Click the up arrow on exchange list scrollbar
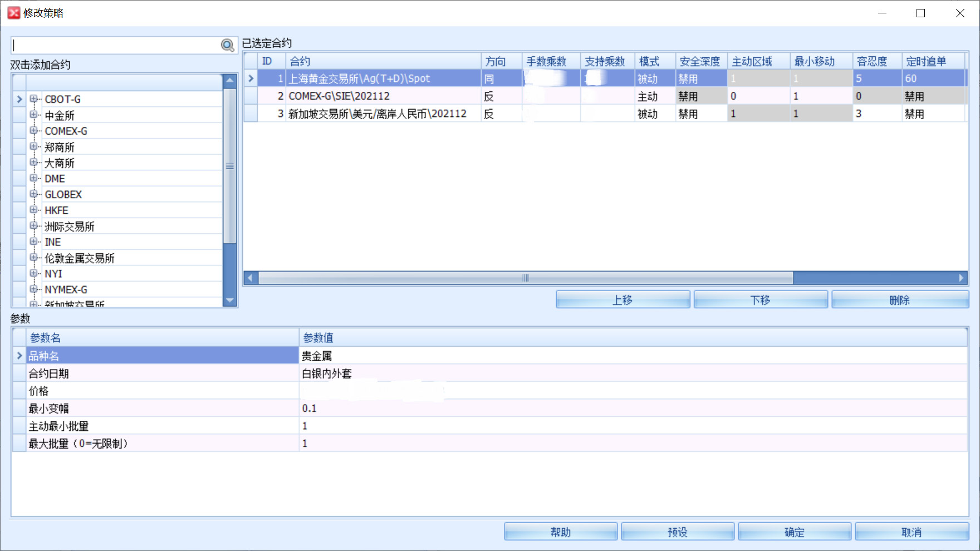 (229, 81)
